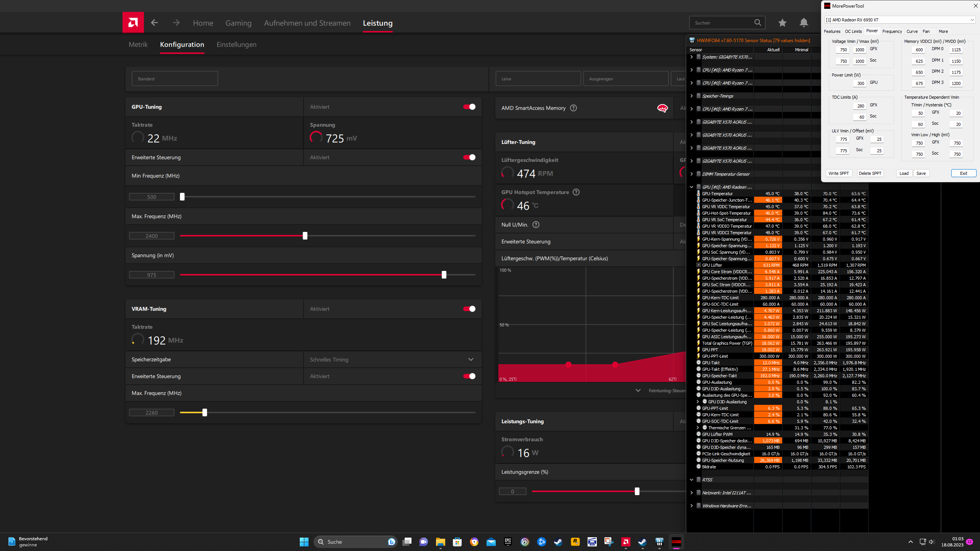Click the Write SPPT button
Image resolution: width=980 pixels, height=551 pixels.
coord(838,173)
